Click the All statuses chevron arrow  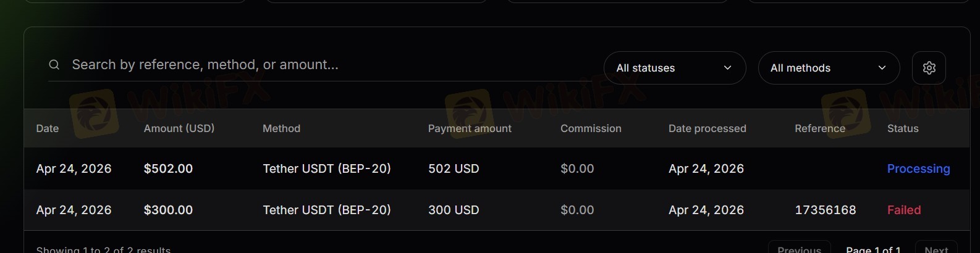(727, 68)
